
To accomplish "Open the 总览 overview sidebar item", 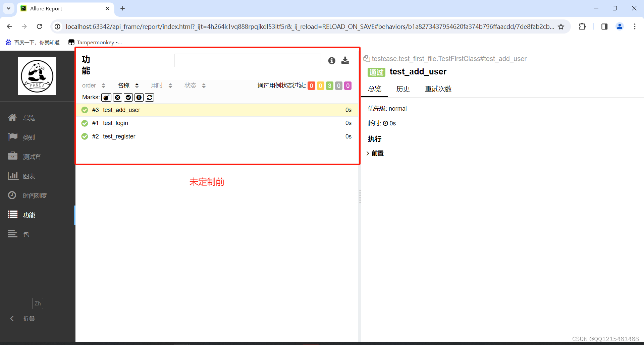I will tap(37, 118).
